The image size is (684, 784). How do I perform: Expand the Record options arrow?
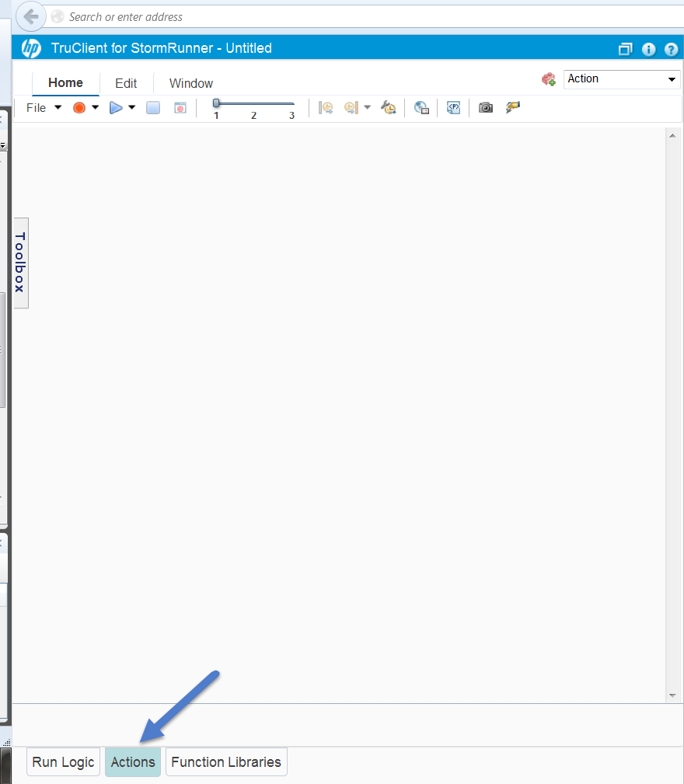[x=96, y=107]
